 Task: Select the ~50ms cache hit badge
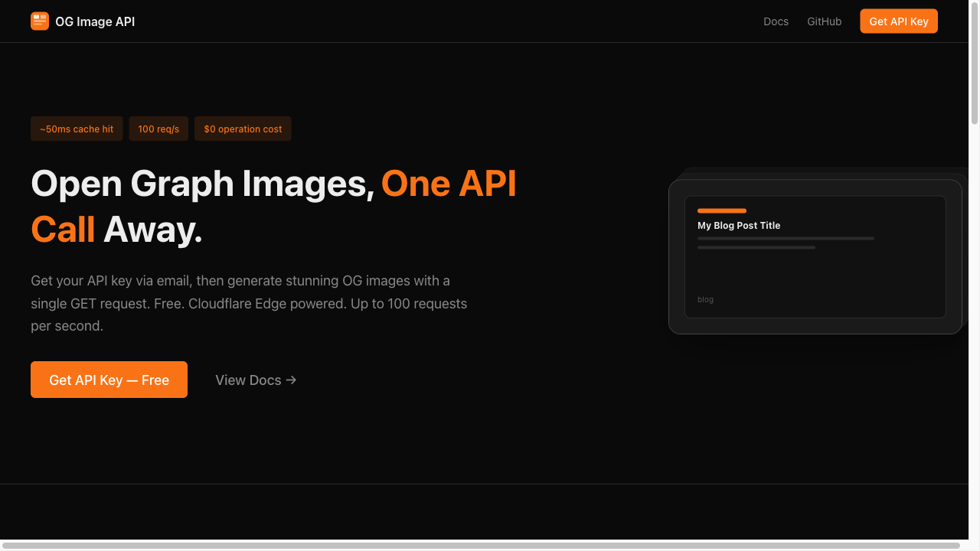click(77, 129)
